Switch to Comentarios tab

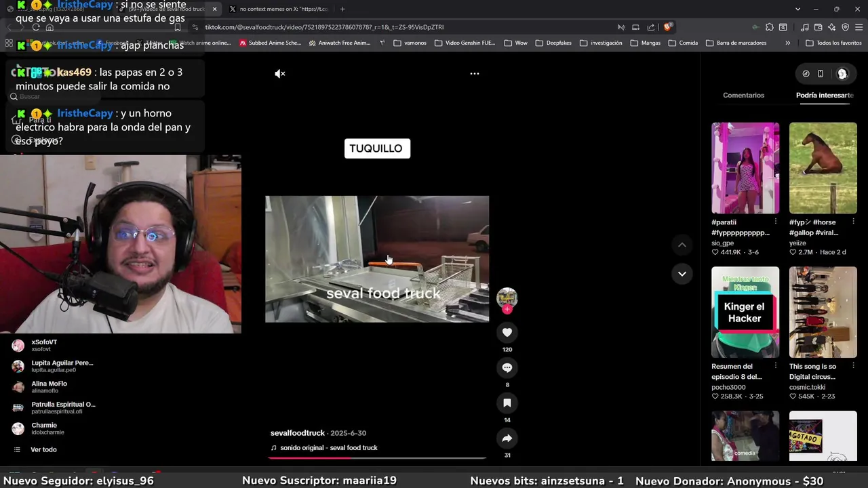pos(743,96)
